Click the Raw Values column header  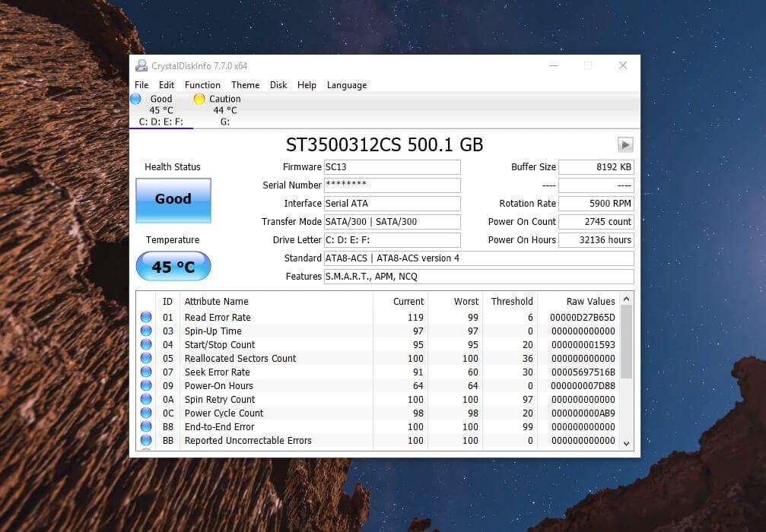click(578, 302)
